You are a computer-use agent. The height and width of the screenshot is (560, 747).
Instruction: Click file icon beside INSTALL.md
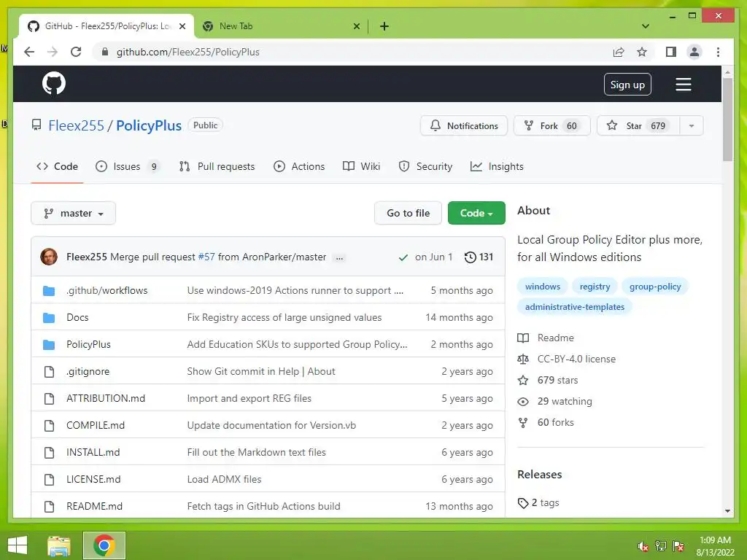pyautogui.click(x=49, y=452)
